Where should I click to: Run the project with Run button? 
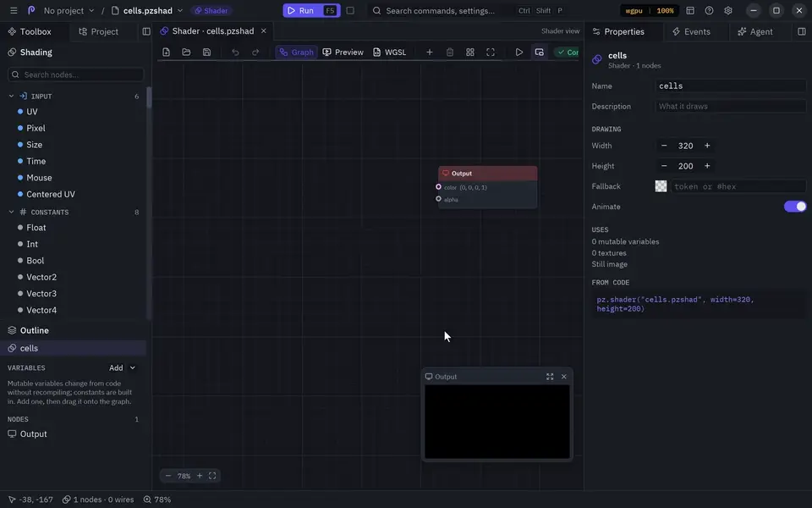point(311,10)
